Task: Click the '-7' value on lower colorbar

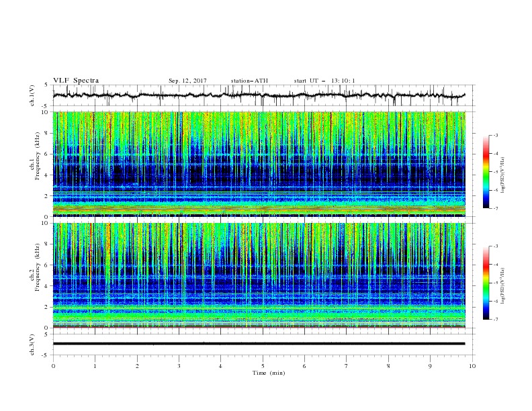Action: [496, 320]
